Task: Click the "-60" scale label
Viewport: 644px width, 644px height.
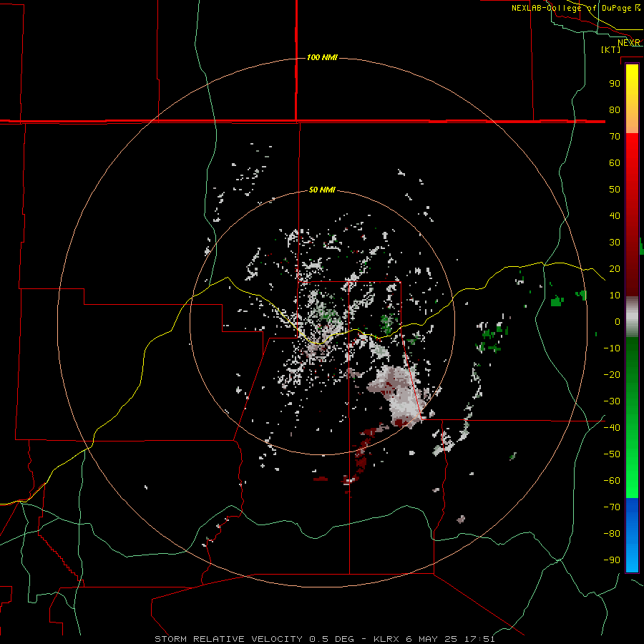Action: pyautogui.click(x=612, y=481)
